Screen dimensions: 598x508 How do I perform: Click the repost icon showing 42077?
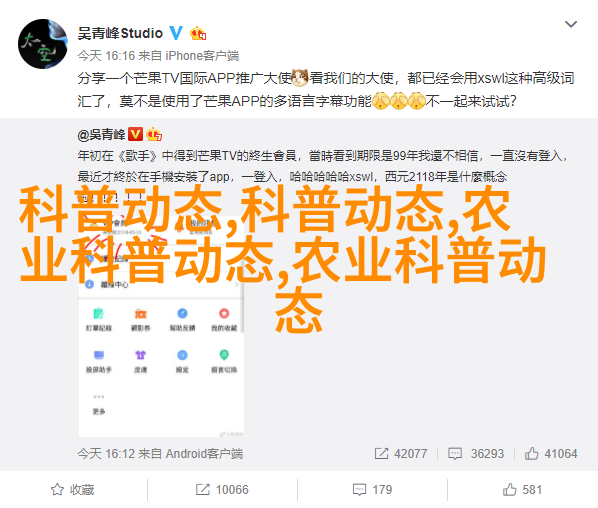click(381, 453)
